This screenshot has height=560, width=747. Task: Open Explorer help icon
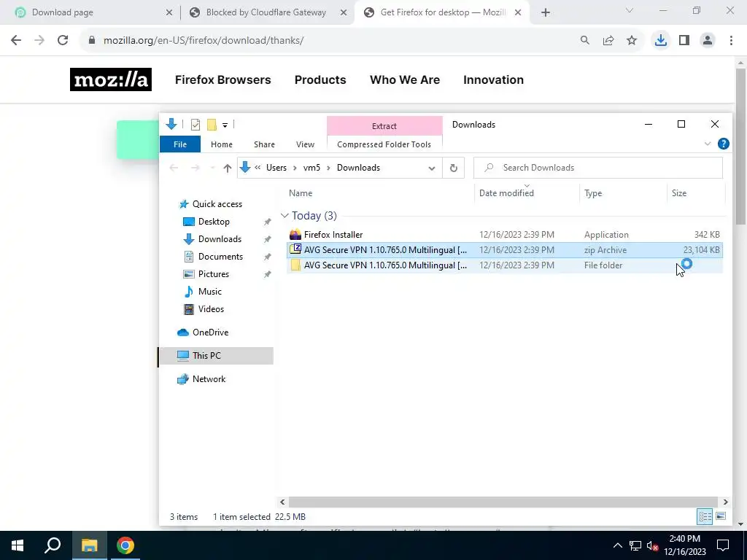(723, 144)
